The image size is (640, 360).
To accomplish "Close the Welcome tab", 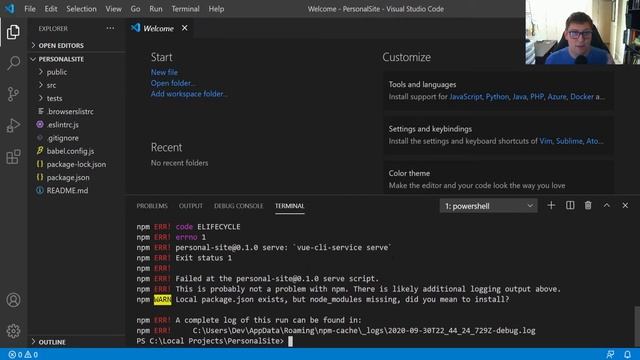I will (184, 28).
